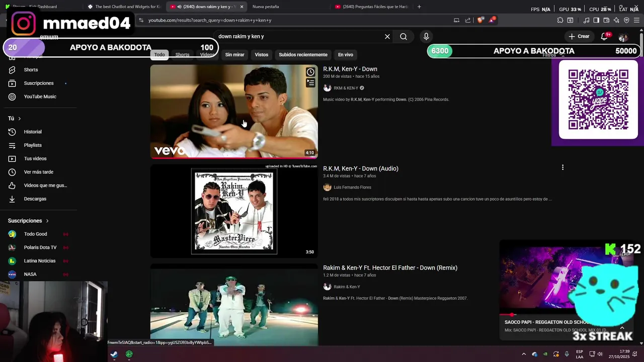Open YouTube notifications bell

coord(604,37)
